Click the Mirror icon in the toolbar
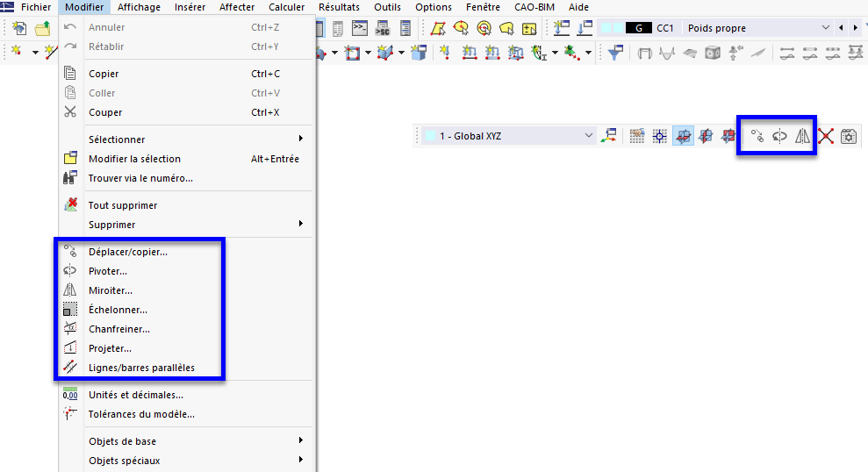868x472 pixels. (x=802, y=136)
